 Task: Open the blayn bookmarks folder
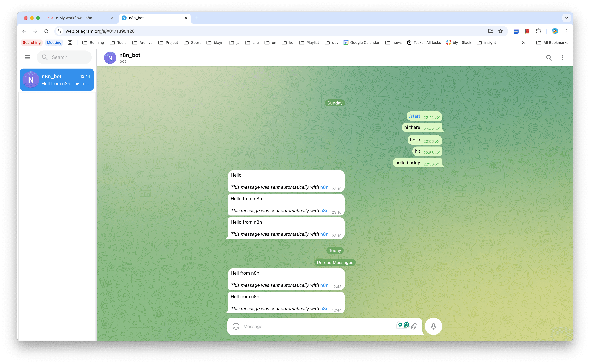click(x=215, y=43)
